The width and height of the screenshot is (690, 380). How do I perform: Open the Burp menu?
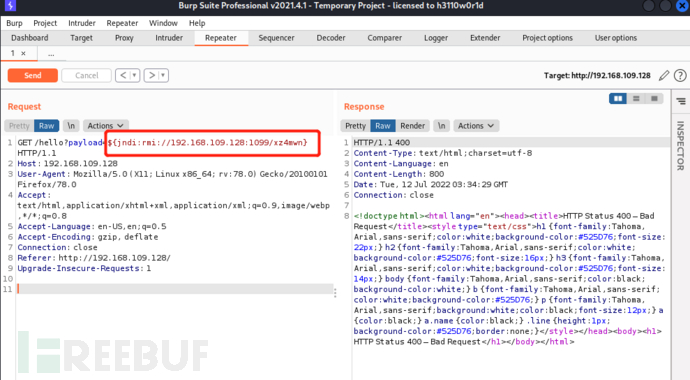point(14,23)
